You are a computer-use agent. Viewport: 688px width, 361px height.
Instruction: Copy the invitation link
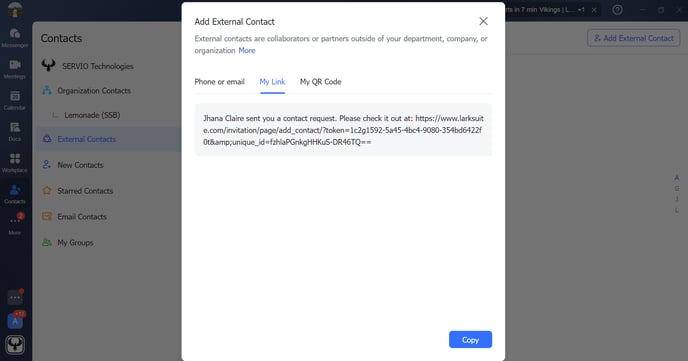(x=470, y=340)
